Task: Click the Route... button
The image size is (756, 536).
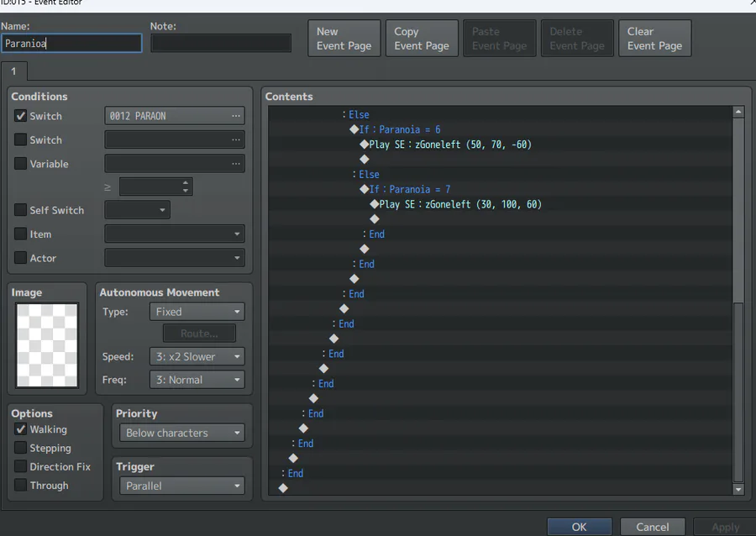Action: [x=199, y=334]
